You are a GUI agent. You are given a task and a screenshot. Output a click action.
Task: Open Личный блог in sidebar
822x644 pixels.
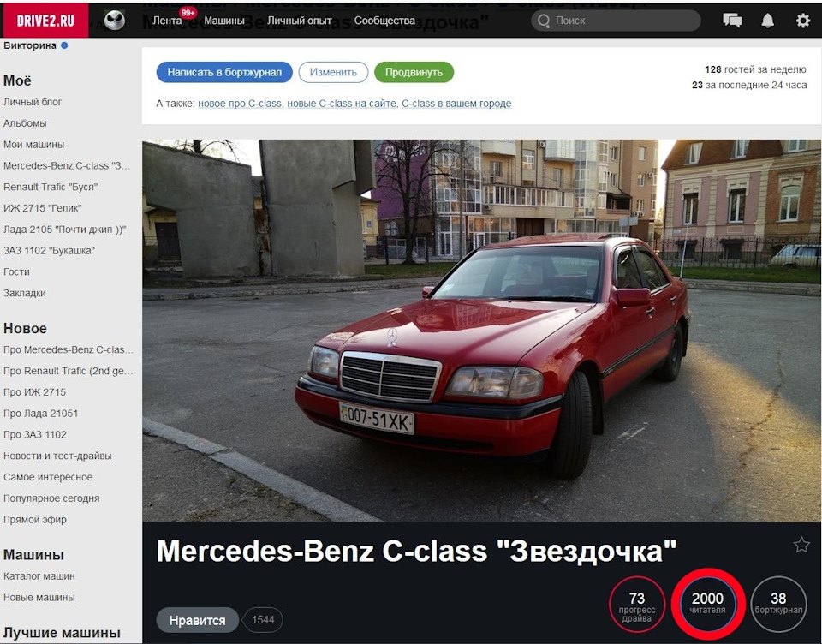(33, 102)
